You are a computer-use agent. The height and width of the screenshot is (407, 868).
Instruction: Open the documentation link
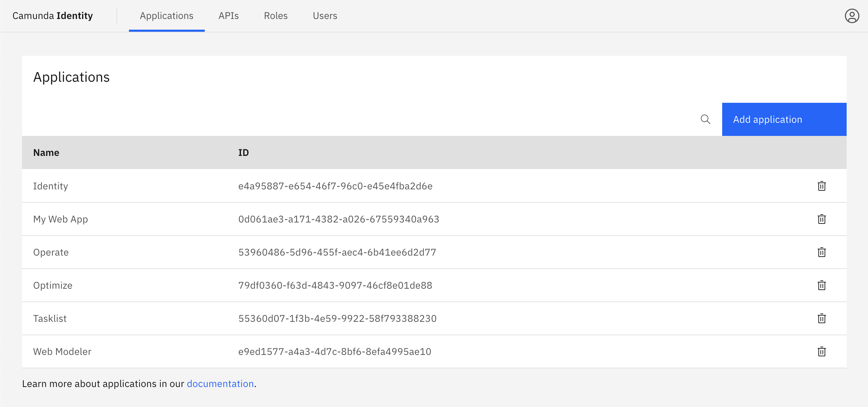(x=220, y=384)
